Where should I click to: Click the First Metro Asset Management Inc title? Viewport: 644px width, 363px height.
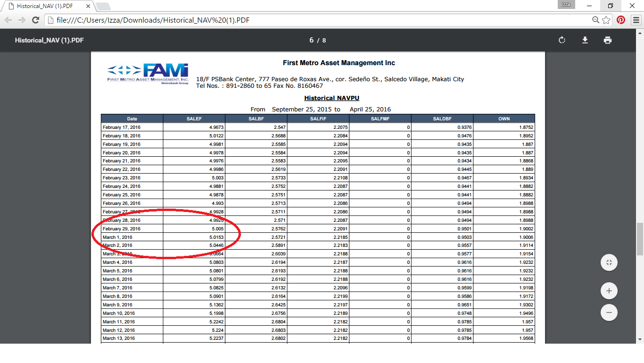(x=339, y=63)
